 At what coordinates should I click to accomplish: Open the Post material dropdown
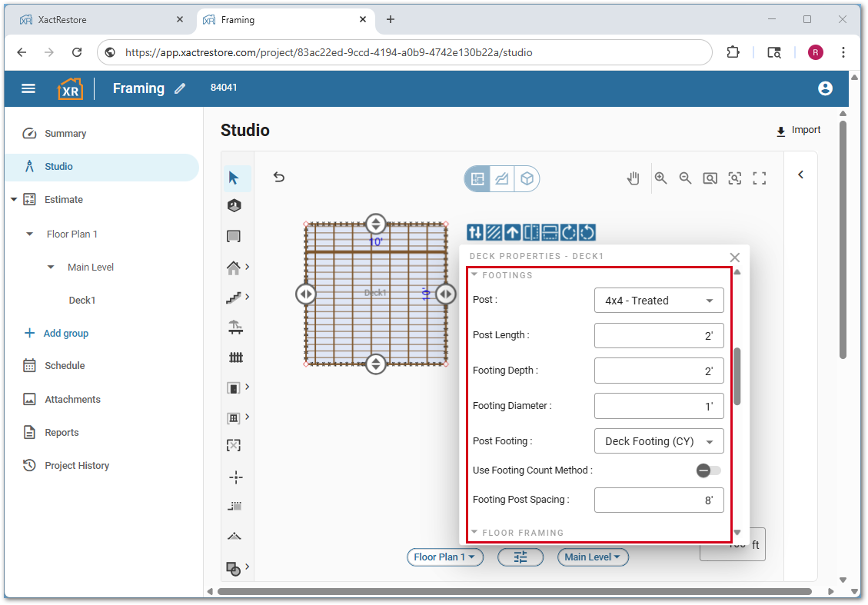659,301
